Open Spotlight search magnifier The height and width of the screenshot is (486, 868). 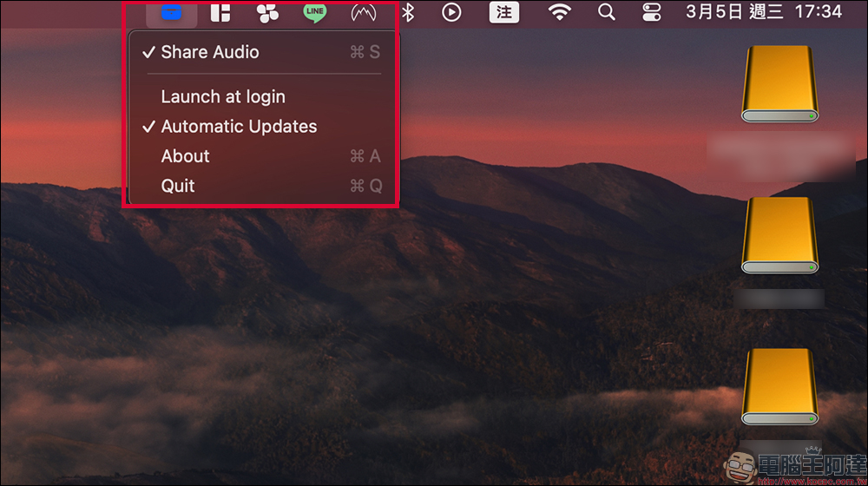click(x=607, y=12)
